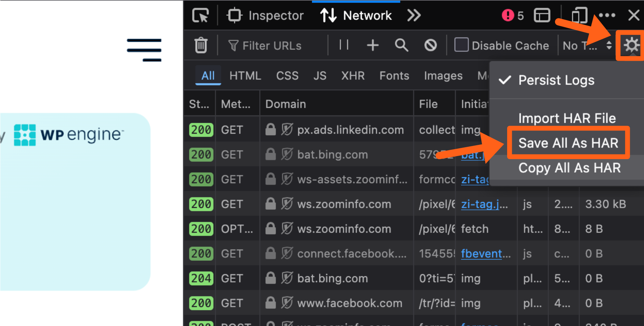
Task: Pause recording network log
Action: (344, 45)
